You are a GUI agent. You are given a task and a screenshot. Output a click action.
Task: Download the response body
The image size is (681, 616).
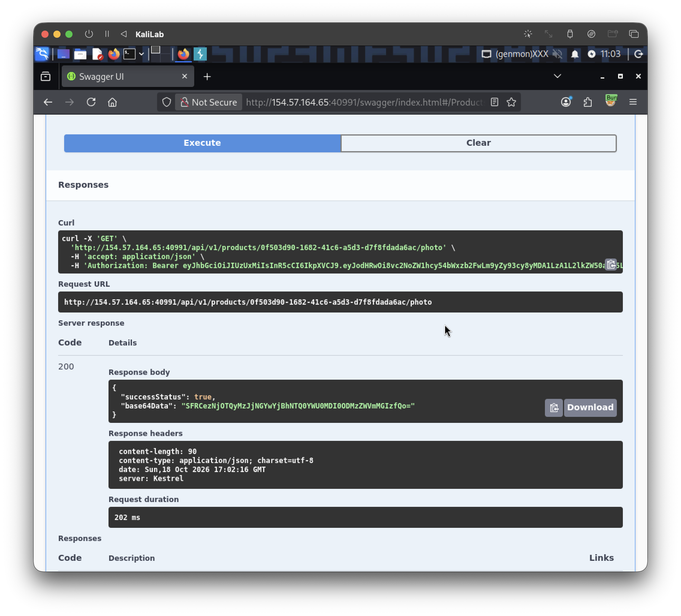(x=590, y=407)
